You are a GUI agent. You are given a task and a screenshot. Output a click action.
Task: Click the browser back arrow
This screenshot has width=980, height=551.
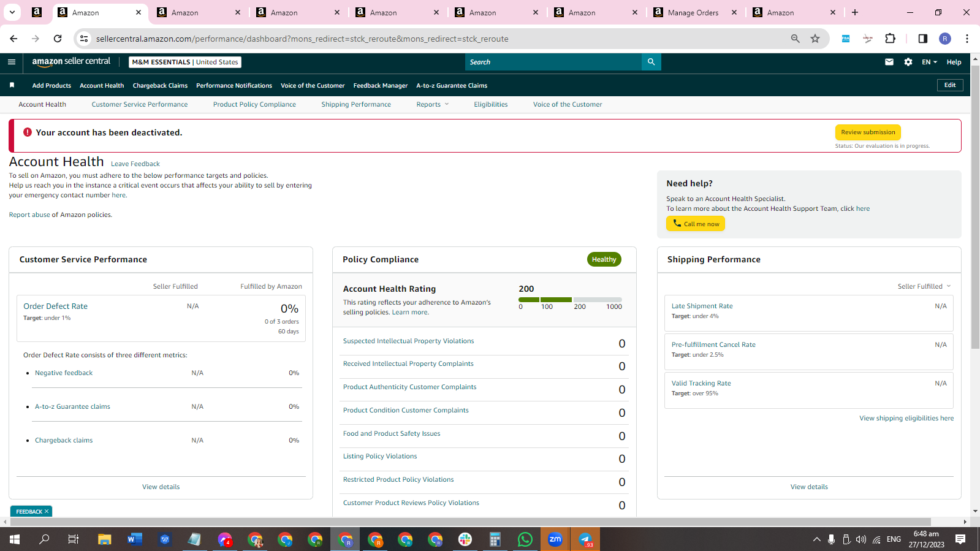tap(13, 39)
